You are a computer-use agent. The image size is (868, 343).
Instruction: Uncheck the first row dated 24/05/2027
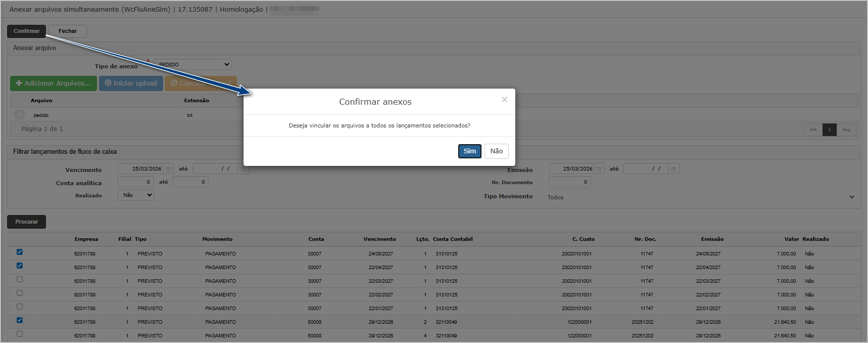pos(20,252)
